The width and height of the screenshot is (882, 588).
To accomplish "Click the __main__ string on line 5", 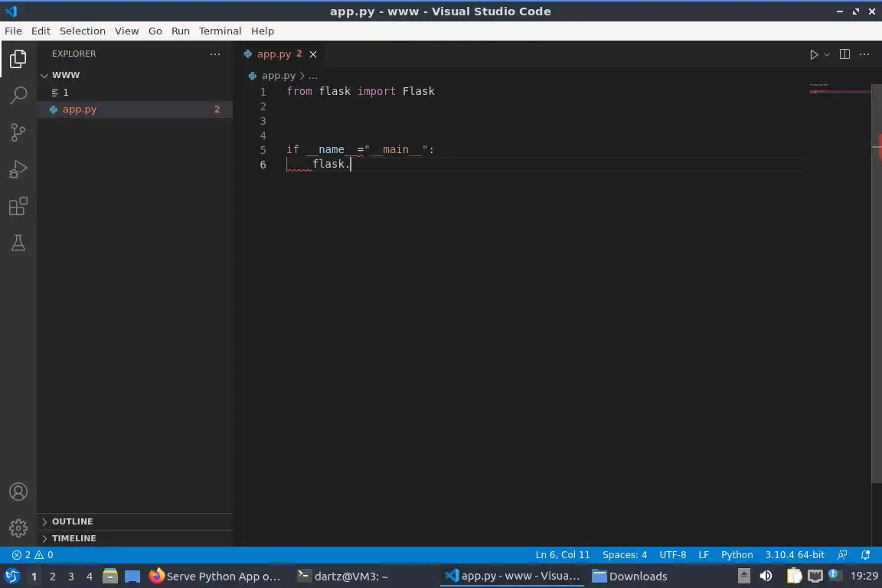I will click(x=396, y=149).
